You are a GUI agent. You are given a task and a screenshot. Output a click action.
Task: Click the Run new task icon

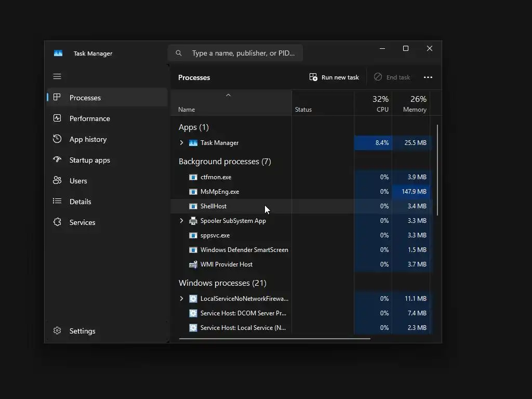313,77
